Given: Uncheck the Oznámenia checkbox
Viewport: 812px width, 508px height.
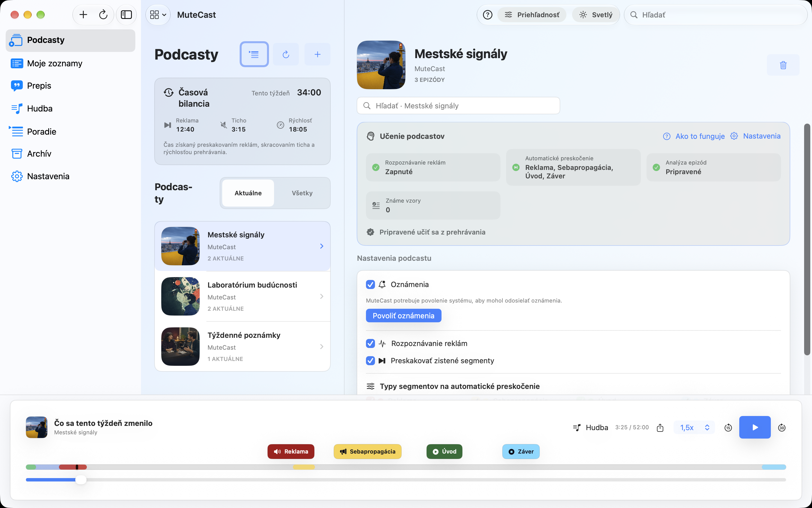Looking at the screenshot, I should point(370,284).
